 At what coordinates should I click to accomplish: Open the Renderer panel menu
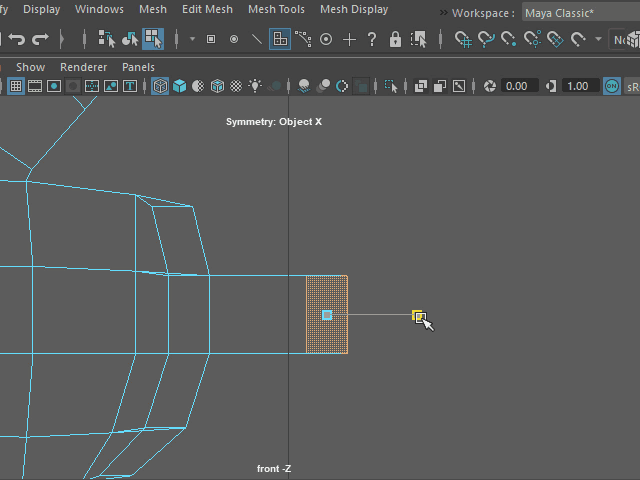[x=83, y=67]
